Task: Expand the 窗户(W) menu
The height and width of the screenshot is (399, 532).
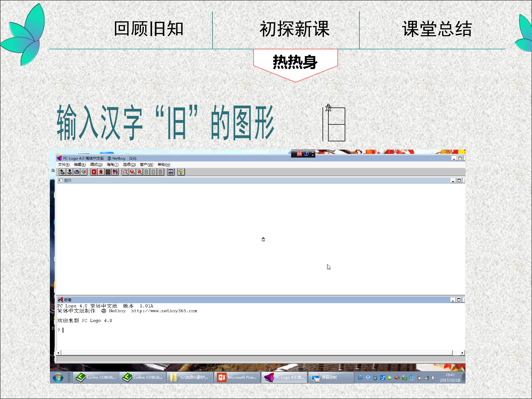Action: tap(146, 165)
